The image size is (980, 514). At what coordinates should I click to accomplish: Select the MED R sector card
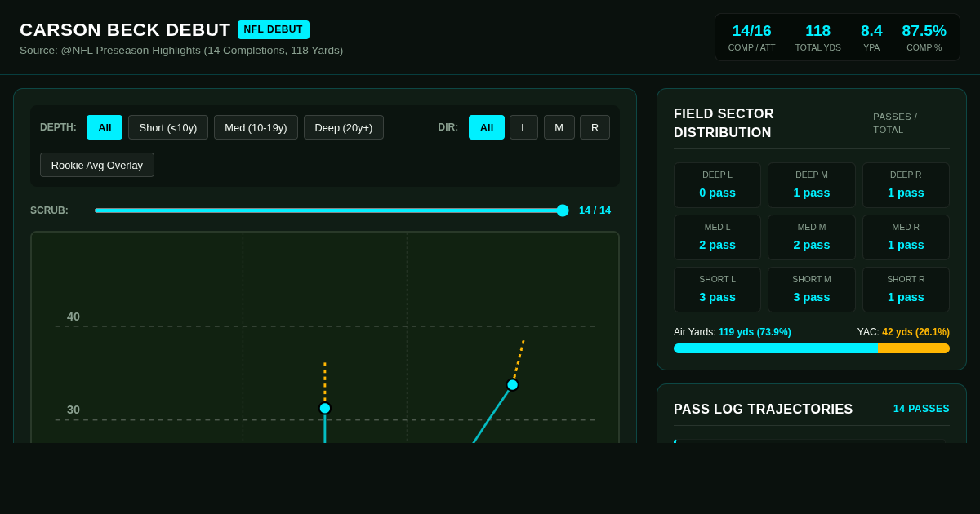pyautogui.click(x=906, y=237)
